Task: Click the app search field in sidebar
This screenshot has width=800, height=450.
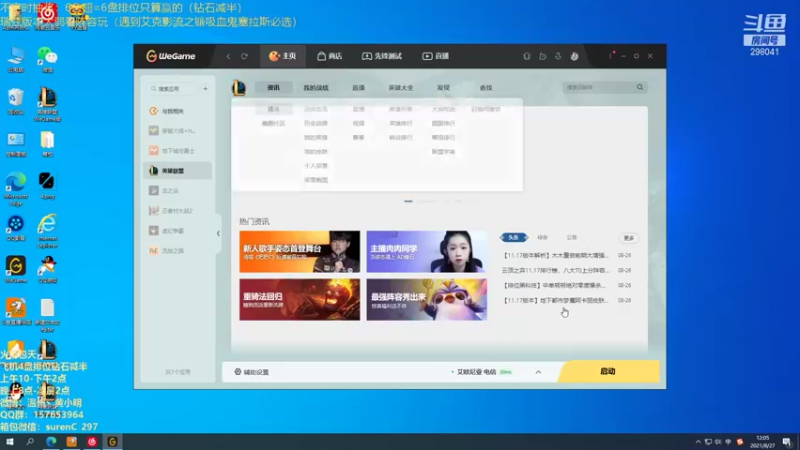Action: tap(172, 89)
